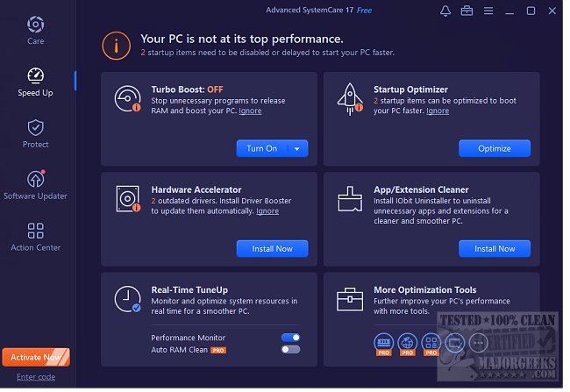Show more tools via ellipsis icon
The height and width of the screenshot is (392, 570).
pyautogui.click(x=479, y=343)
